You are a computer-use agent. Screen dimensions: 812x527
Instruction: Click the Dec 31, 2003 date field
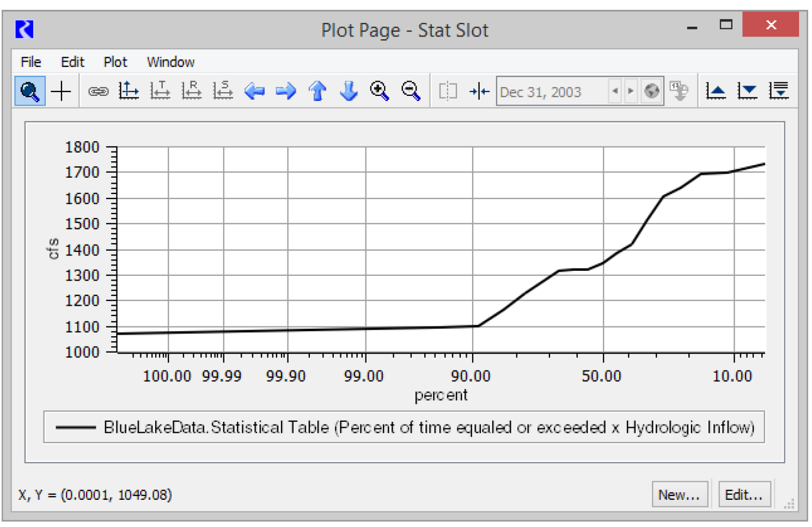(x=551, y=92)
